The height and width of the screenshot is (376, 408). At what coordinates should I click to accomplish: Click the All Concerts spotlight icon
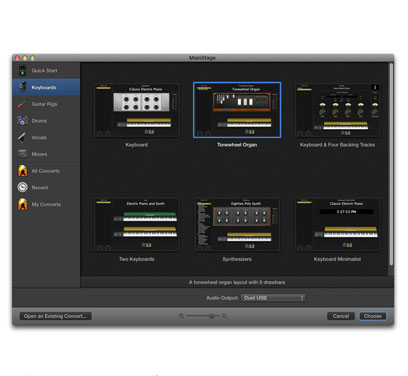22,171
